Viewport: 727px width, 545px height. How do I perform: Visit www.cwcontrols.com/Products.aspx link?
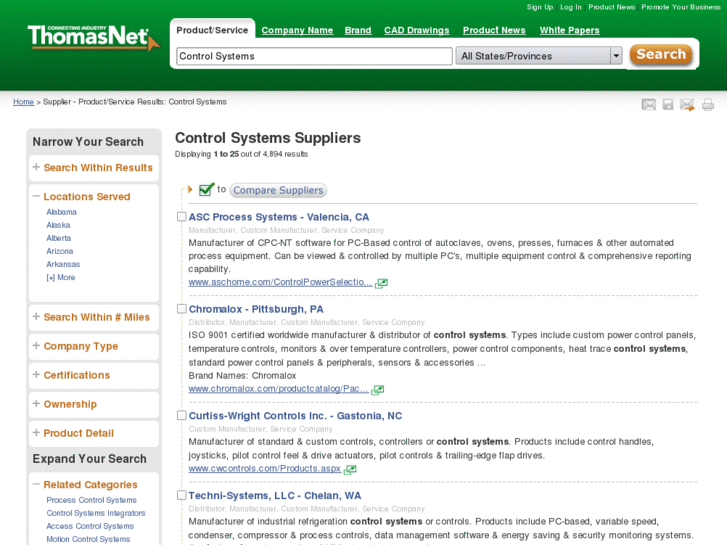(264, 468)
